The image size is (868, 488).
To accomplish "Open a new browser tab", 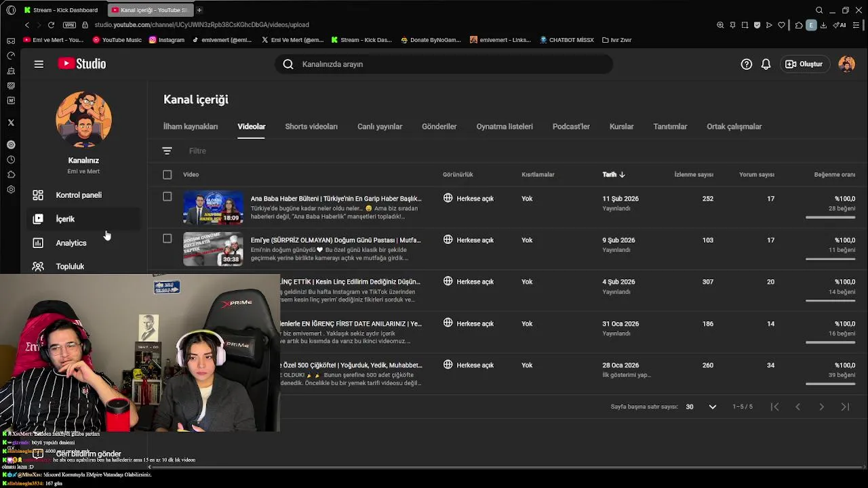I will click(x=199, y=10).
